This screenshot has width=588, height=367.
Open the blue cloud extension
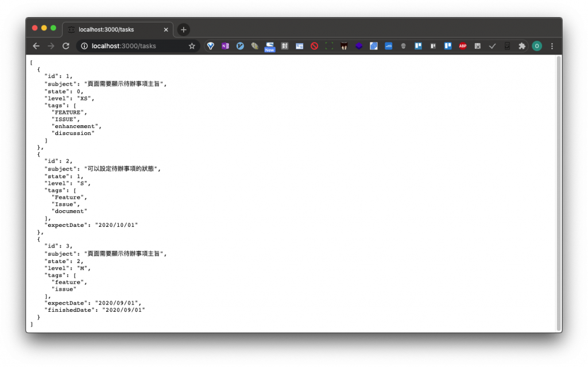click(389, 46)
